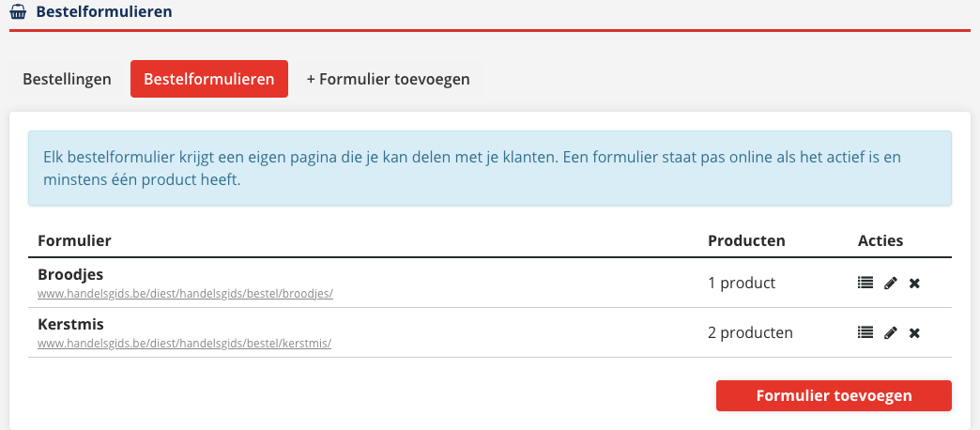Screen dimensions: 980x430
Task: Click the '2 producten' cell
Action: point(750,333)
